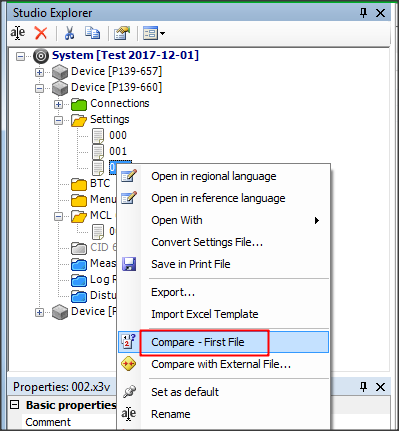Image resolution: width=399 pixels, height=431 pixels.
Task: Pin the Properties panel
Action: tap(363, 387)
